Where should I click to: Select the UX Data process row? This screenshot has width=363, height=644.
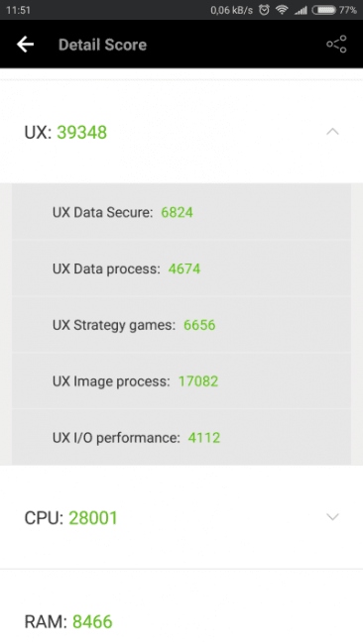point(181,268)
